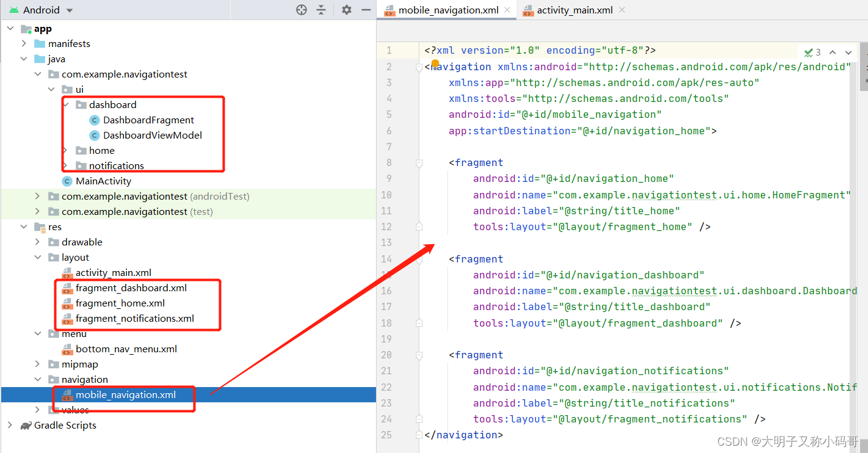Fold the navigation tag at line 2
This screenshot has height=453, width=868.
(x=419, y=68)
